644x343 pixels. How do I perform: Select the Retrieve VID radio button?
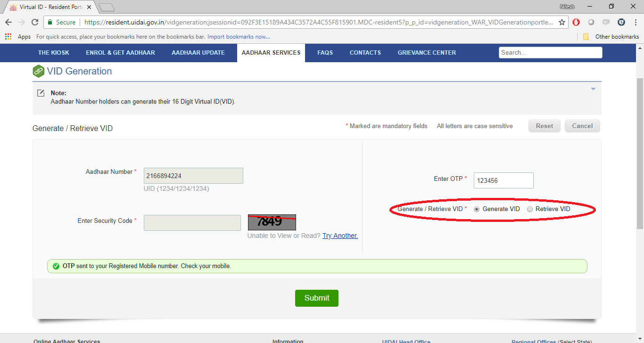(530, 209)
